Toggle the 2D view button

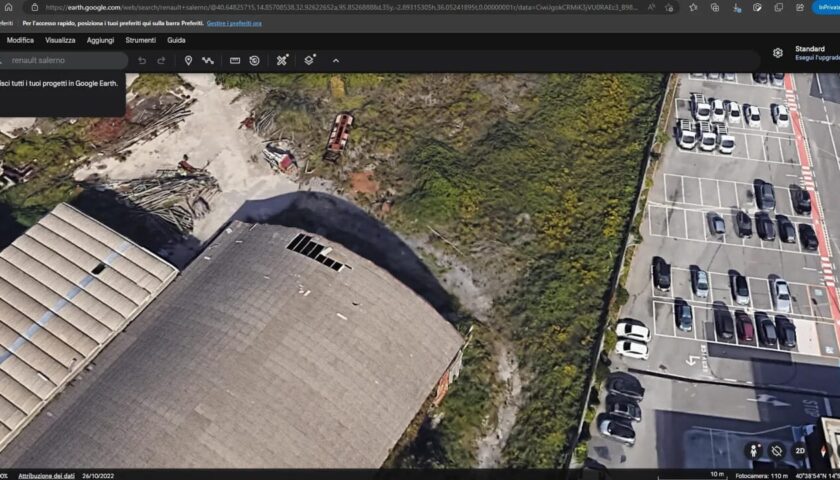800,451
